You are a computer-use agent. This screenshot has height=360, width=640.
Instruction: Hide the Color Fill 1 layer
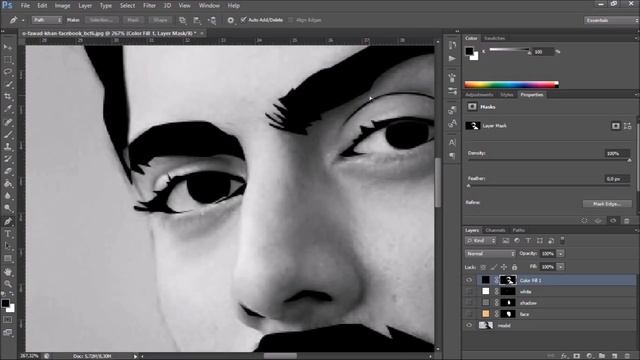[x=469, y=280]
